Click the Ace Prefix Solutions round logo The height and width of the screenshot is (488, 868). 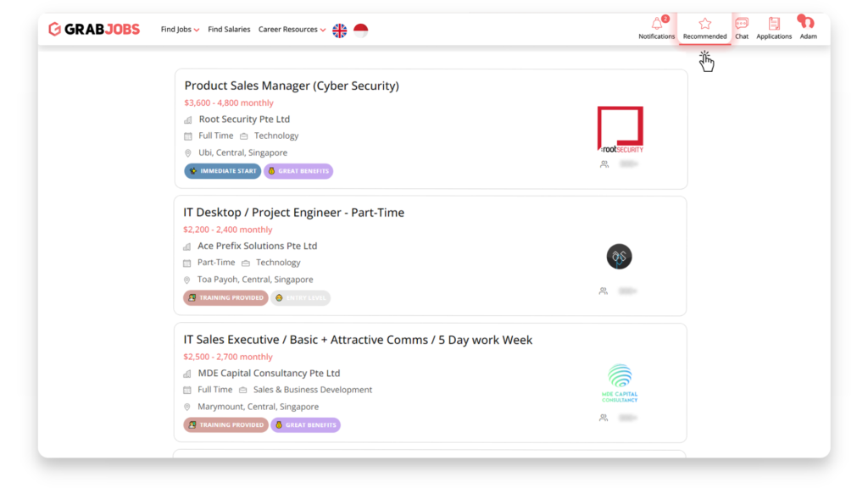[x=619, y=257]
